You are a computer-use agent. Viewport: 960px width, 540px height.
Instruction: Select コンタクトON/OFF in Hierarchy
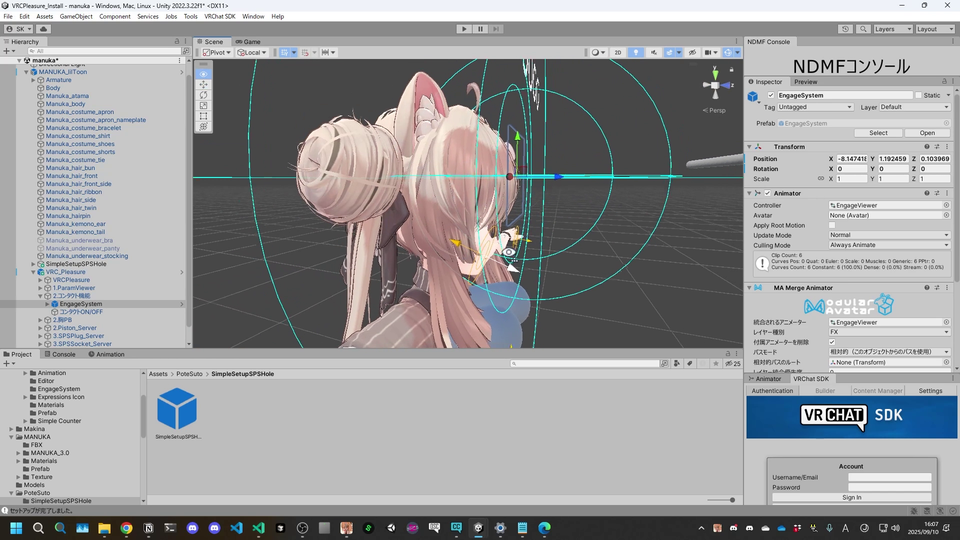[81, 312]
